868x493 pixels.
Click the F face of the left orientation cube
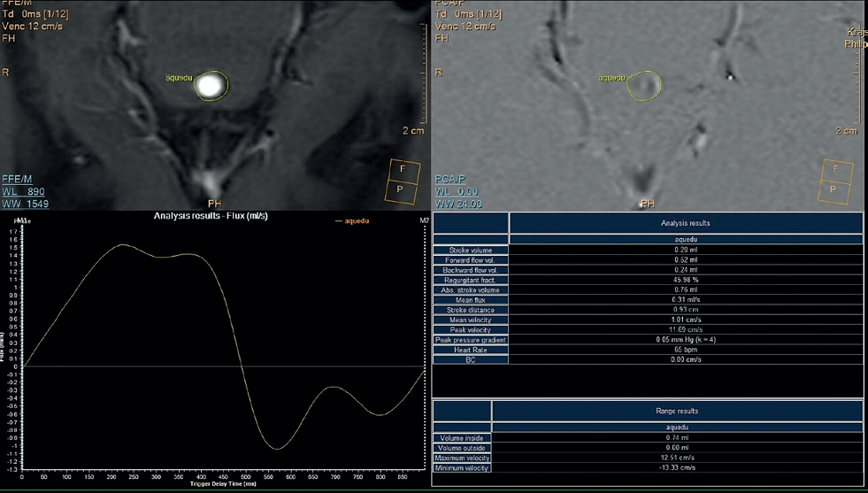coord(403,169)
